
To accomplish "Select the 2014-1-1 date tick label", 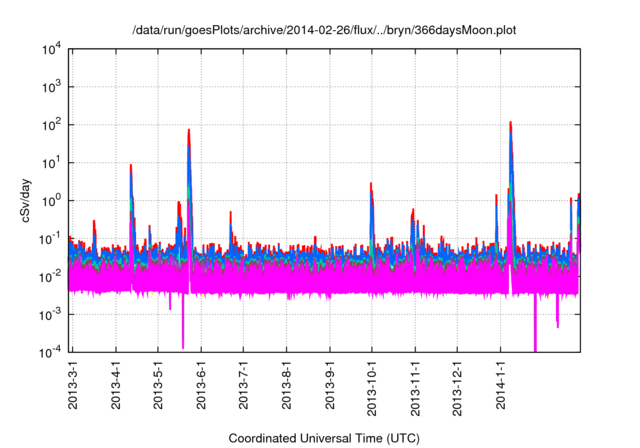I will tap(499, 388).
